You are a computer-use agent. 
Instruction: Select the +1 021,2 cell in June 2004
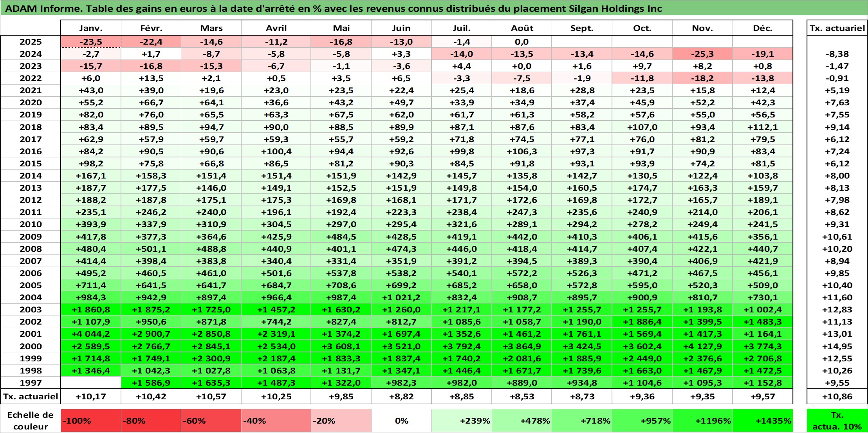pos(401,298)
